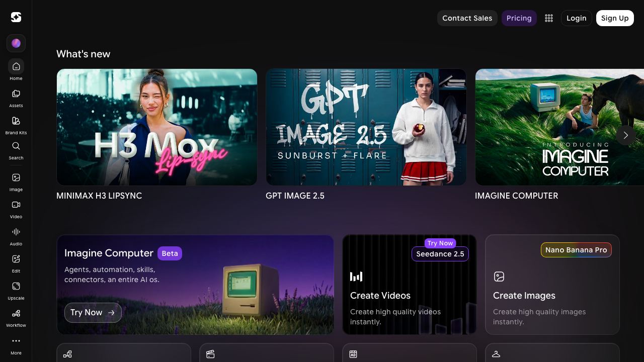Click the Nano Banana Pro badge

tap(576, 250)
